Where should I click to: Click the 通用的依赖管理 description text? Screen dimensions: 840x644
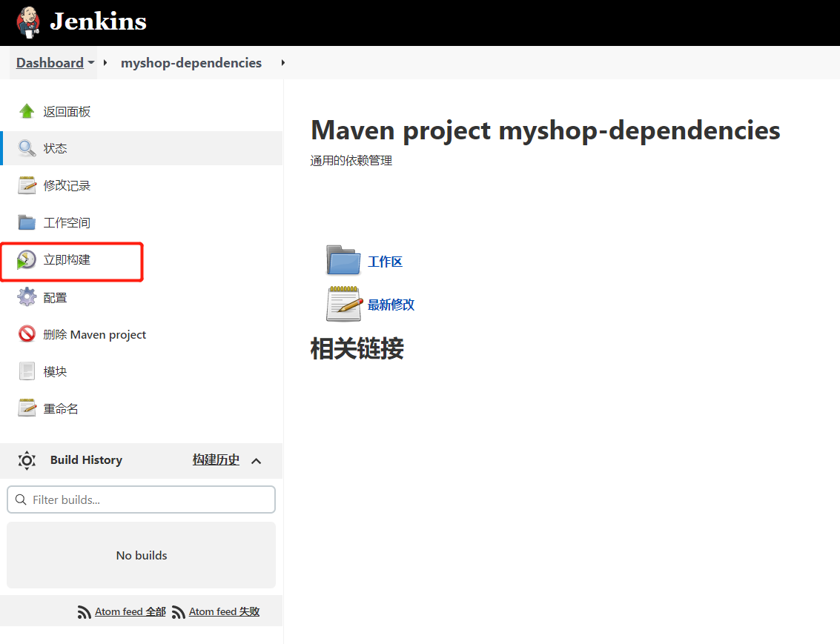click(x=351, y=161)
